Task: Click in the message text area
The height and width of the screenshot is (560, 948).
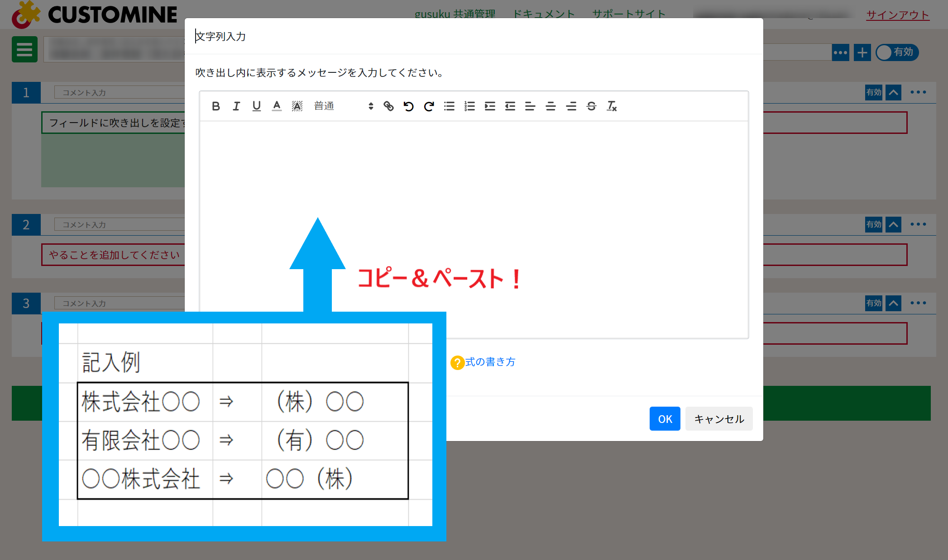Action: tap(473, 181)
